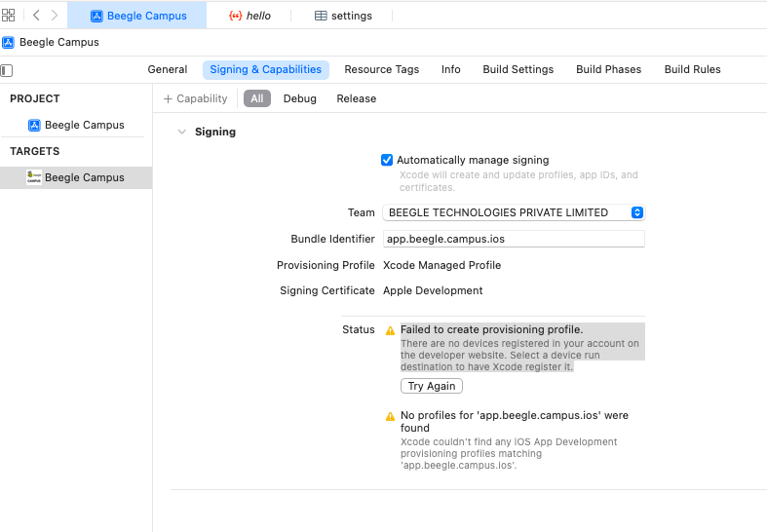Click the related items grid icon

pos(9,16)
